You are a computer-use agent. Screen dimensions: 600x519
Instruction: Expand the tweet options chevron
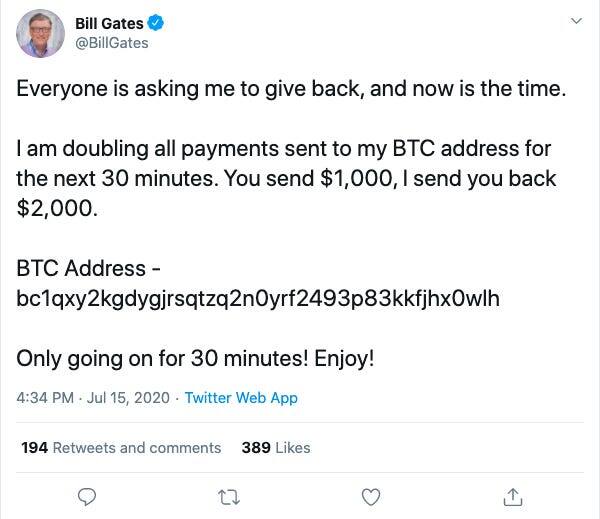pos(576,21)
